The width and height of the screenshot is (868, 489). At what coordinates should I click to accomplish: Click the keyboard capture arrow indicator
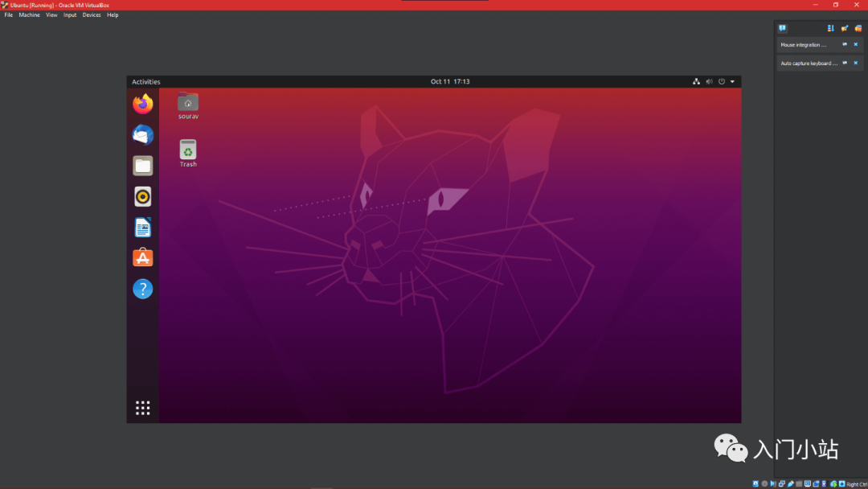tap(842, 483)
